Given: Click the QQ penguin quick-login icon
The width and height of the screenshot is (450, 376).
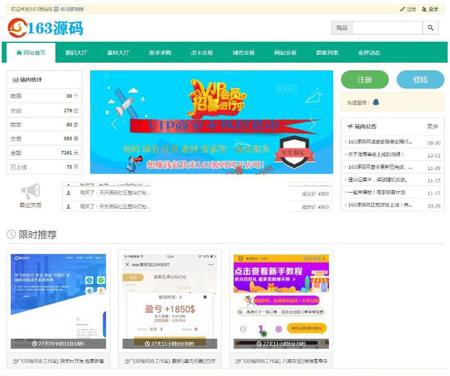Looking at the screenshot, I should (376, 102).
